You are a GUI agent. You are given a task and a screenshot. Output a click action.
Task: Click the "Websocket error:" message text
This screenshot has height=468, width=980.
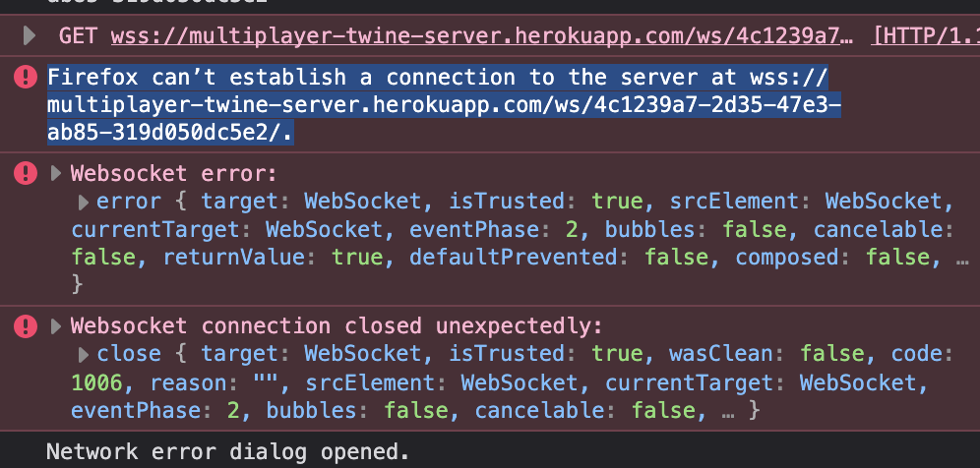pos(174,174)
